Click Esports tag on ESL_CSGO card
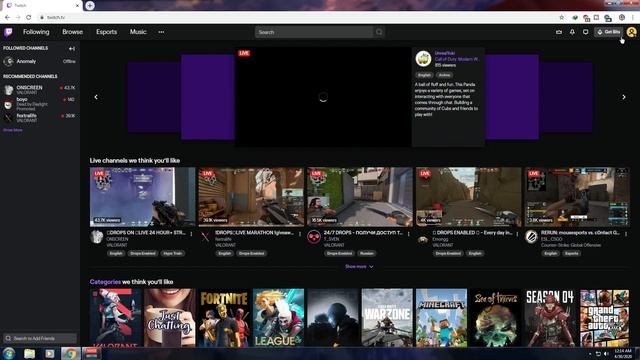 coord(571,253)
